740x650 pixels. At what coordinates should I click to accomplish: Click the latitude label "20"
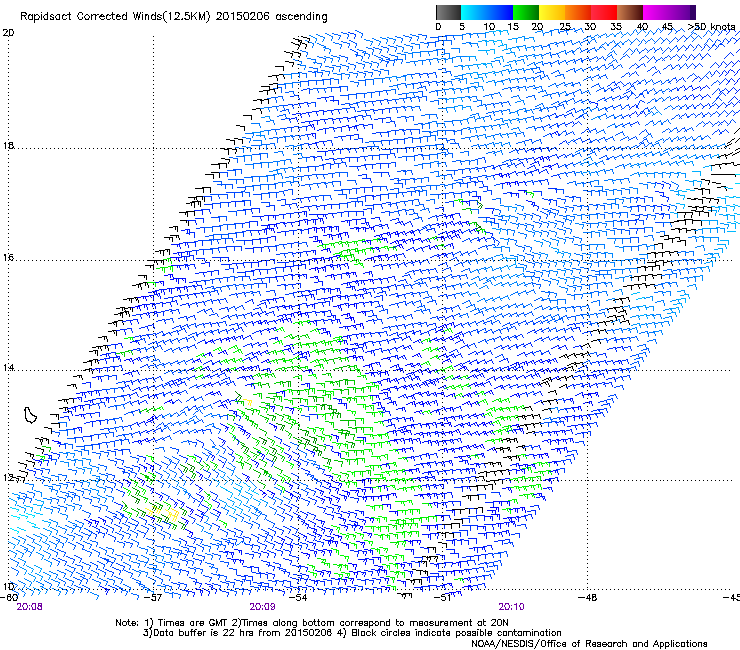click(x=8, y=33)
